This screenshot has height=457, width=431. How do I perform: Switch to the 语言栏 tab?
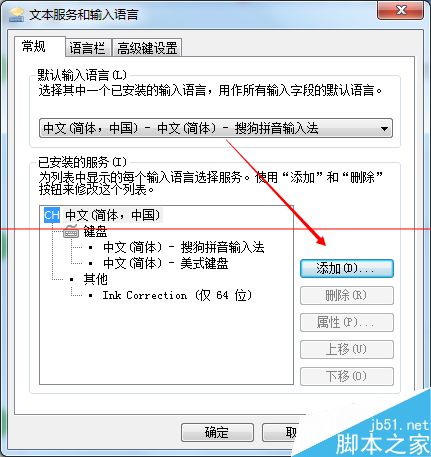click(x=87, y=48)
